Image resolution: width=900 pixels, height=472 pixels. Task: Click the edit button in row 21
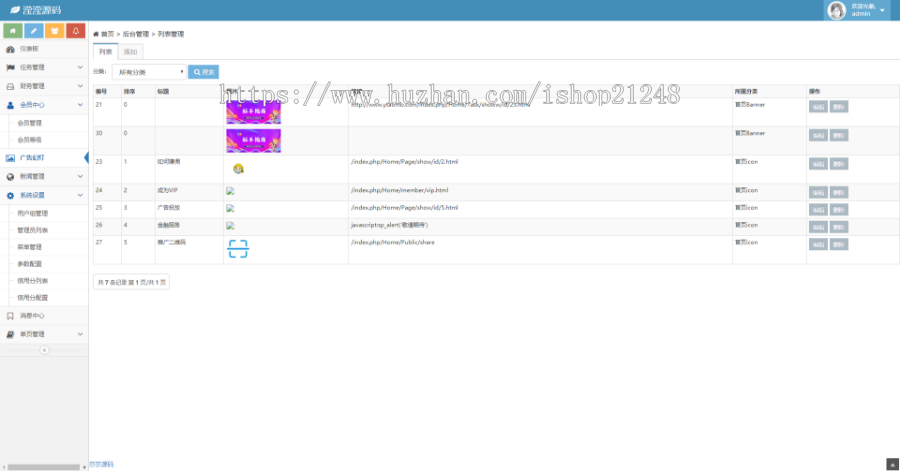[818, 107]
